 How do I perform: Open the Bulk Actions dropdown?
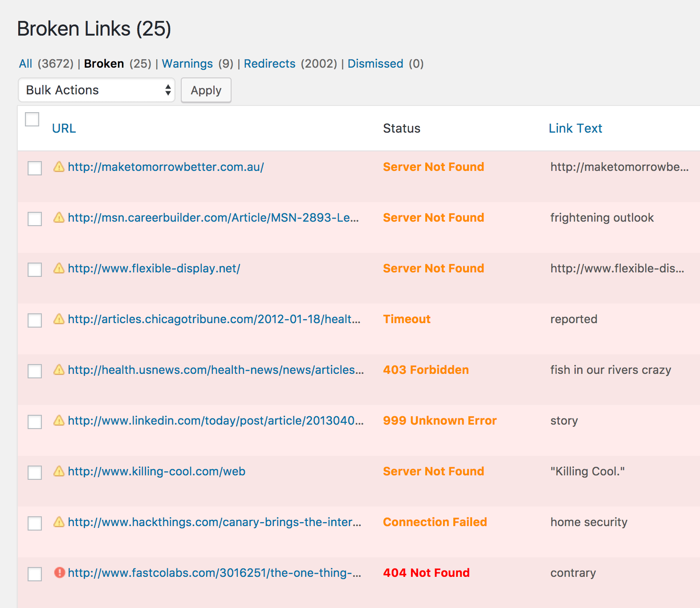click(97, 90)
